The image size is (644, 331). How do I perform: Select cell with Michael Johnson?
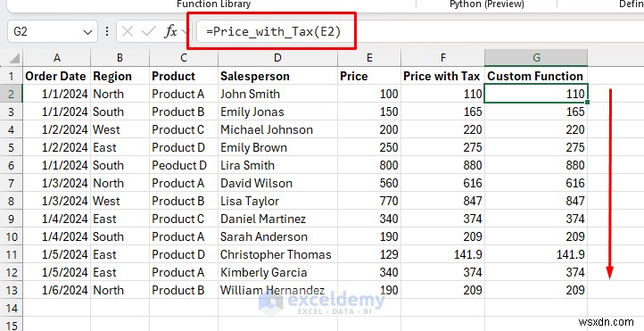coord(277,129)
